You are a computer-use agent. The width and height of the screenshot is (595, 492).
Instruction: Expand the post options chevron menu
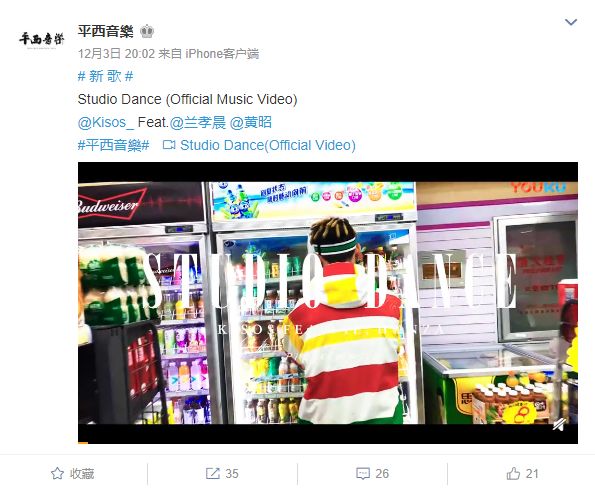point(571,22)
